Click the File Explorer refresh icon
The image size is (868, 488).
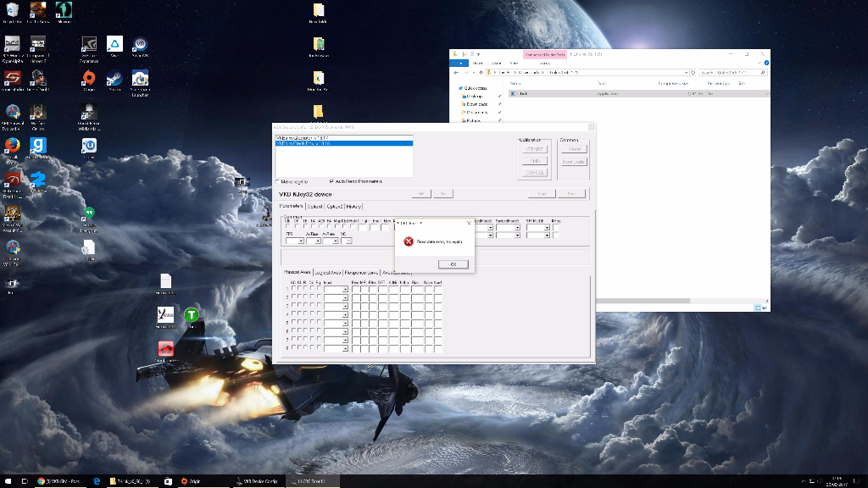693,73
